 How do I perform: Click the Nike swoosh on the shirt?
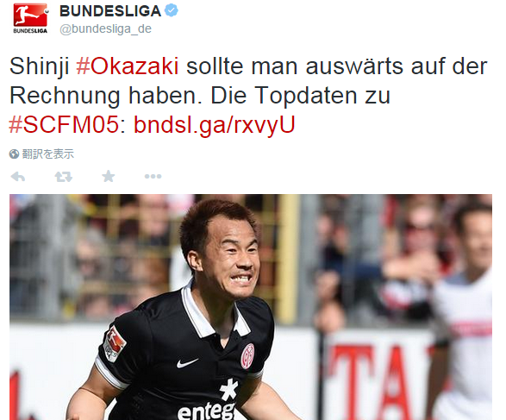point(187,363)
